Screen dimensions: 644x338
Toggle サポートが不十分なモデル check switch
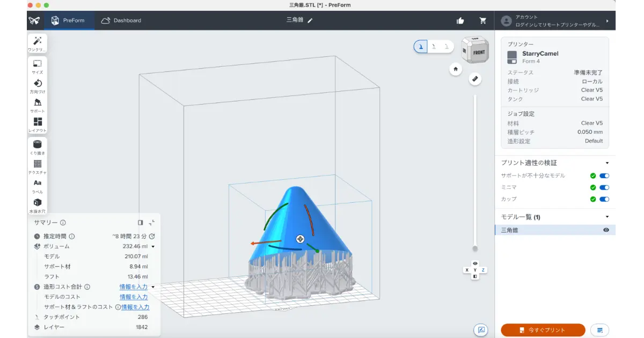tap(604, 175)
